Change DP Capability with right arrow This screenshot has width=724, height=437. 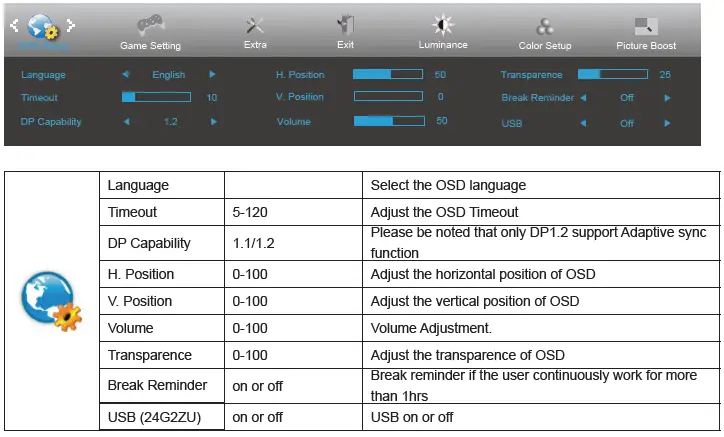(x=212, y=122)
